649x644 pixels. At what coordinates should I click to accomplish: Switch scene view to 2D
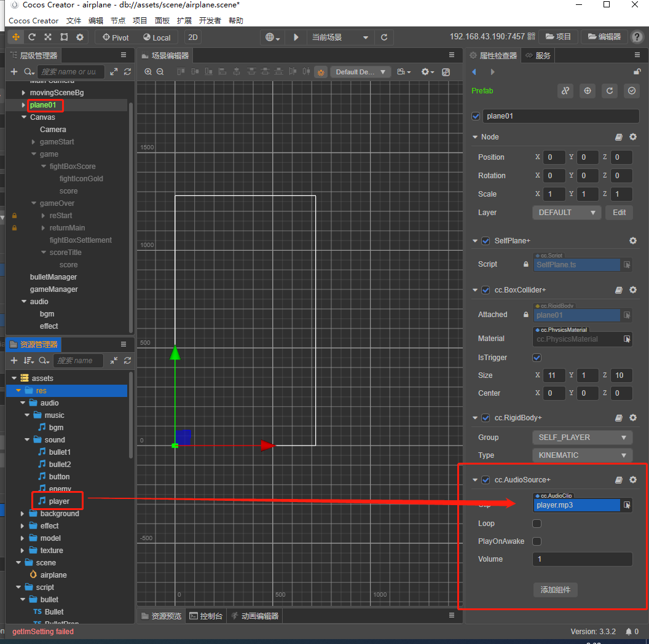pos(193,37)
